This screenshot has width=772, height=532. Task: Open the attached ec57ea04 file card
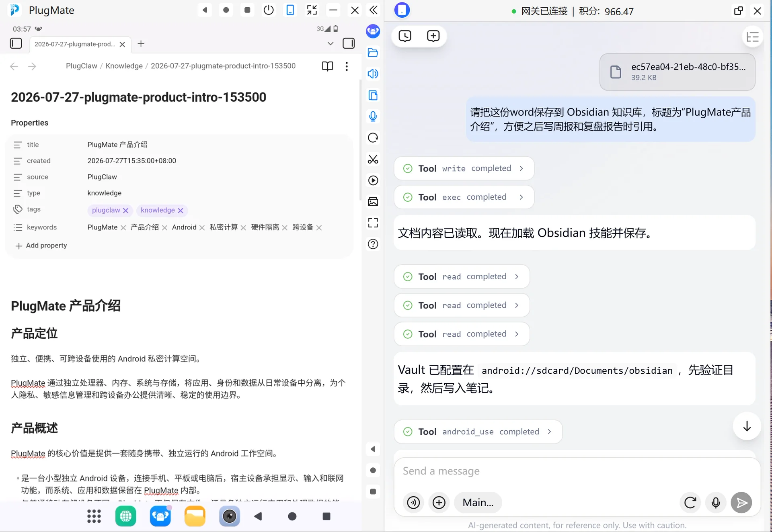pyautogui.click(x=677, y=72)
